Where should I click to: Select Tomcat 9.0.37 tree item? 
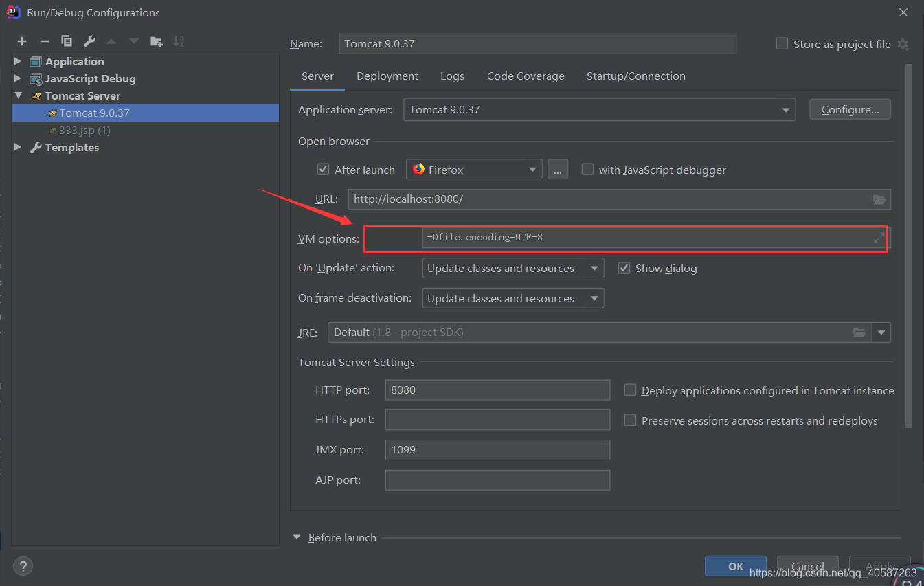[x=145, y=113]
